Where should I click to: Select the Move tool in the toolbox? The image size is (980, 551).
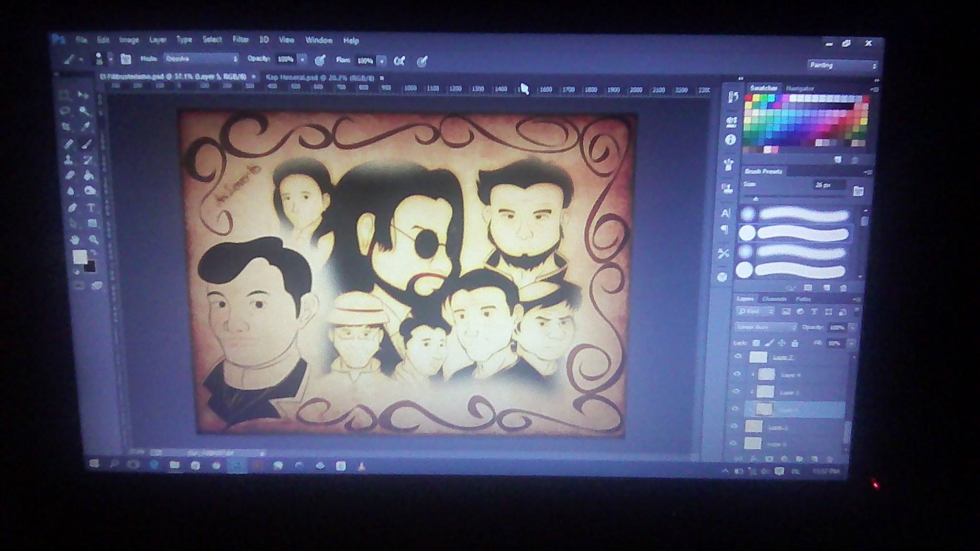coord(84,96)
